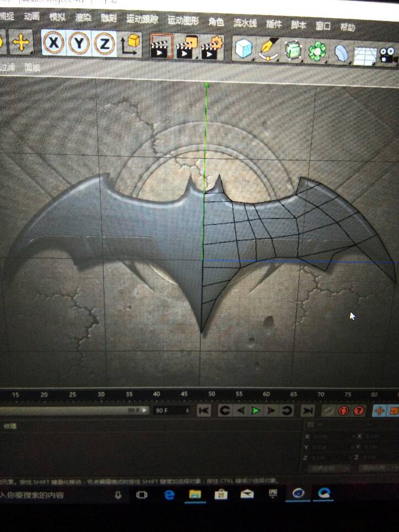Open the 插件 menu

(274, 24)
